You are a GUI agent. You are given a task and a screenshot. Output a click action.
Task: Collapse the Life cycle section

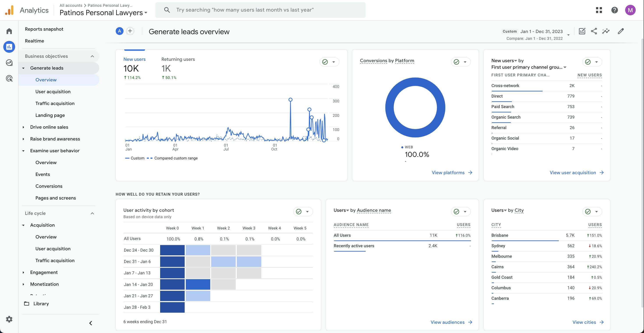coord(92,213)
